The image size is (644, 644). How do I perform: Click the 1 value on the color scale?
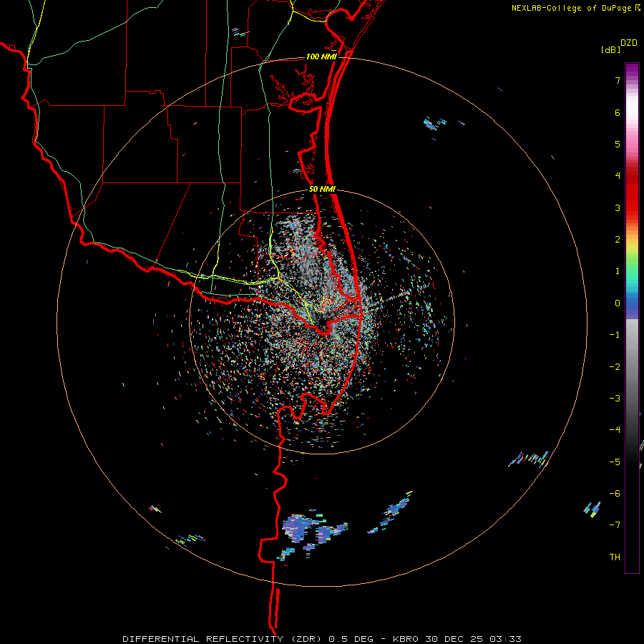[618, 271]
